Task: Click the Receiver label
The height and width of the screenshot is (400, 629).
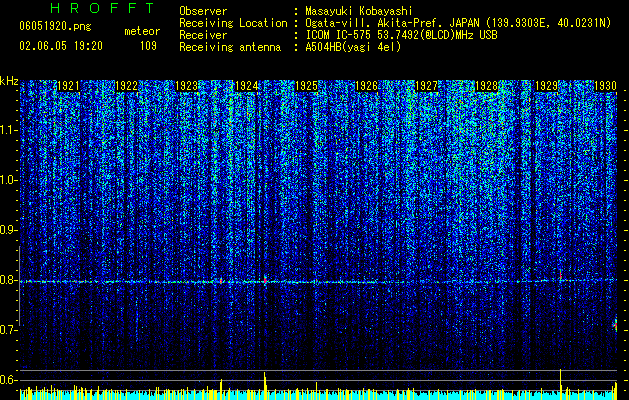Action: point(203,35)
